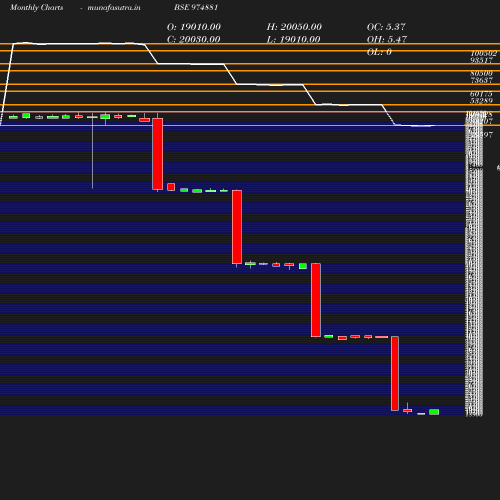
Task: Click the 73637 price axis label
Action: [481, 80]
